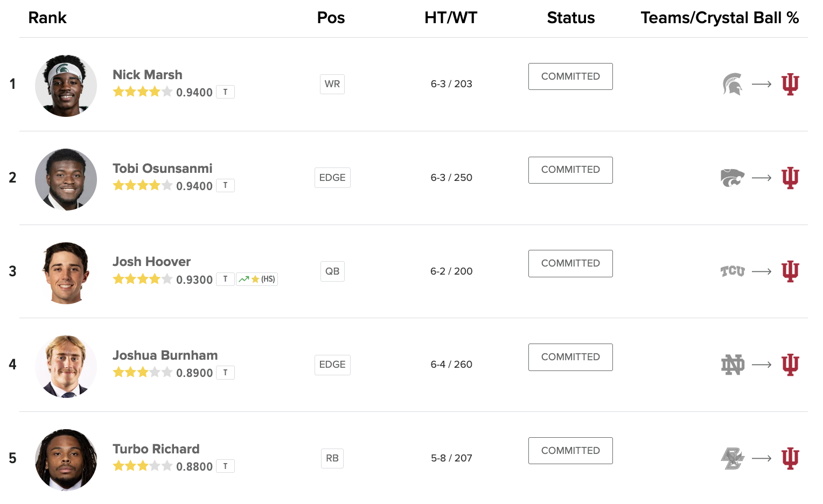Click the TCU logo in Josh Hoover's row

click(733, 271)
